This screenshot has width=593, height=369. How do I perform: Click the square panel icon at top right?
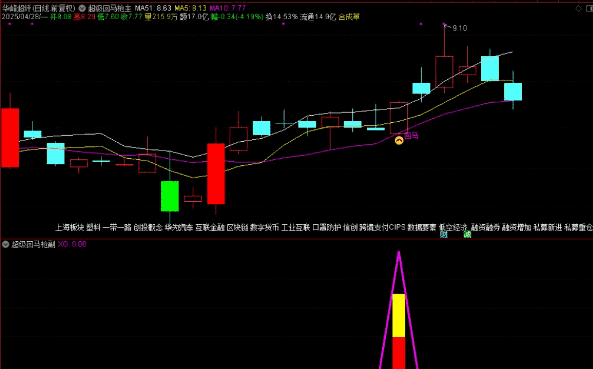point(589,8)
